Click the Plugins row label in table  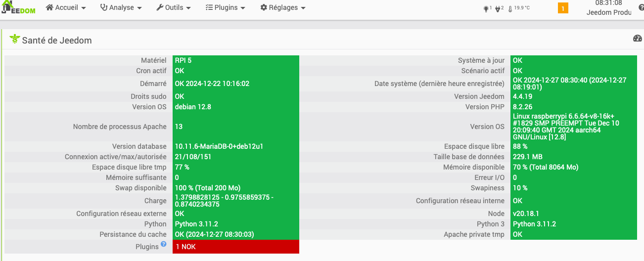(147, 246)
